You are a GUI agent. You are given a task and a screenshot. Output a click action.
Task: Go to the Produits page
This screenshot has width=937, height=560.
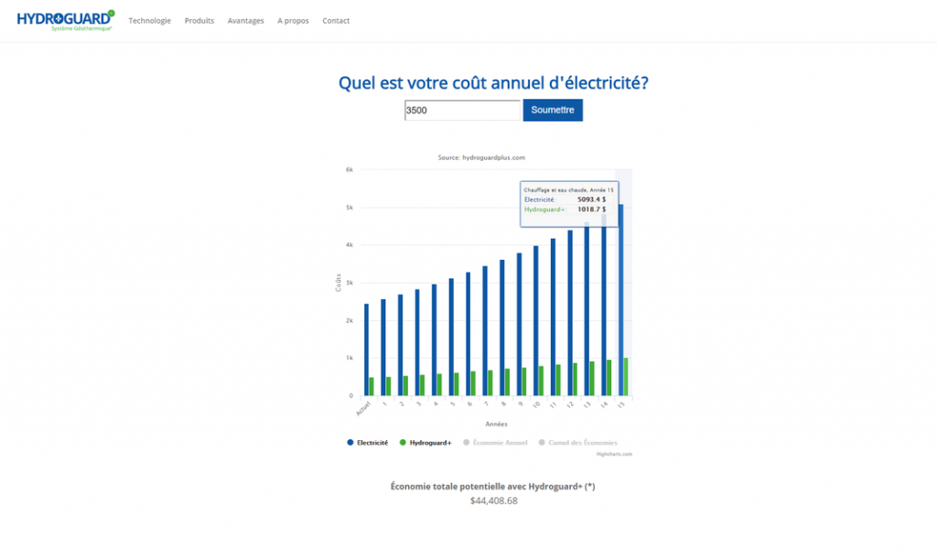tap(199, 21)
